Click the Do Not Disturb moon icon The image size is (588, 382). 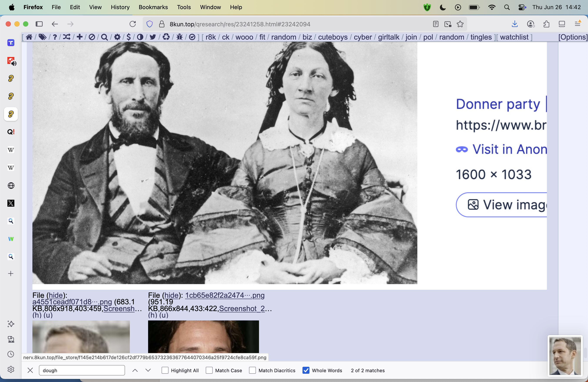[x=443, y=7]
